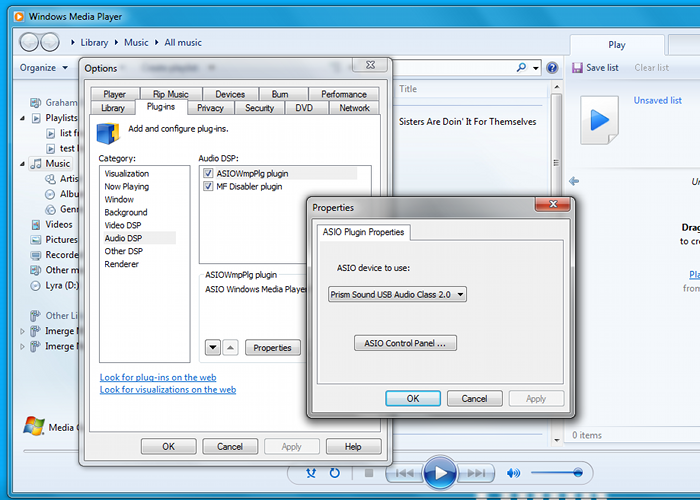Open Look for plug-ins on the web link
The image size is (700, 500).
[158, 377]
